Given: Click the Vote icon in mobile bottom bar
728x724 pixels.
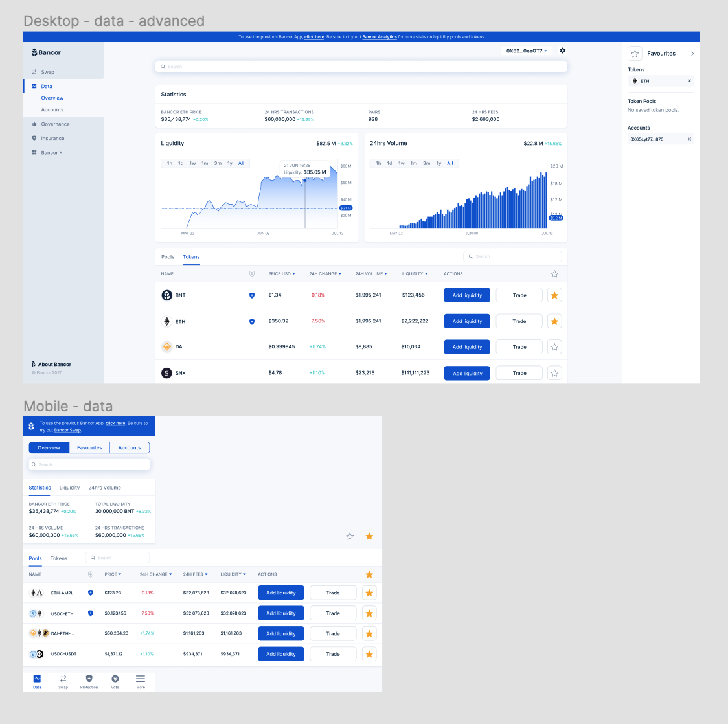Looking at the screenshot, I should (x=115, y=679).
